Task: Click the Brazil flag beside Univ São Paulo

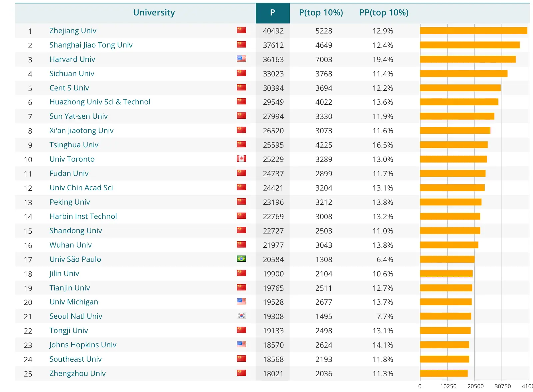Action: 241,259
